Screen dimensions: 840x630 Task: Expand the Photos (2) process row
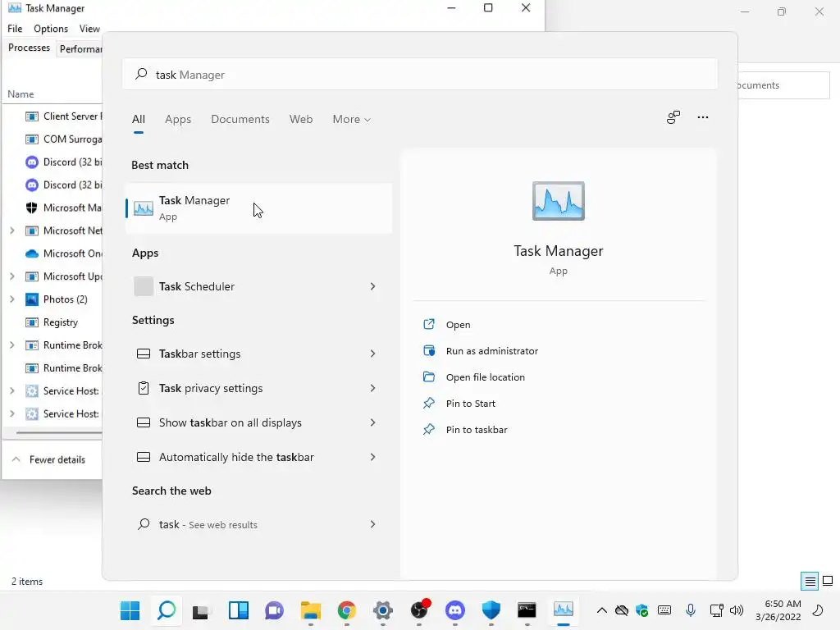(x=11, y=299)
